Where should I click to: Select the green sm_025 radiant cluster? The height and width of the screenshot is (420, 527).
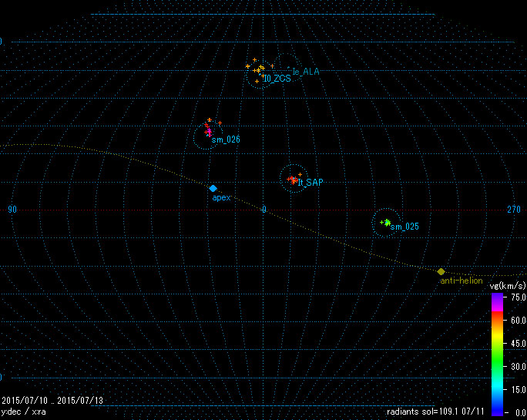click(387, 222)
